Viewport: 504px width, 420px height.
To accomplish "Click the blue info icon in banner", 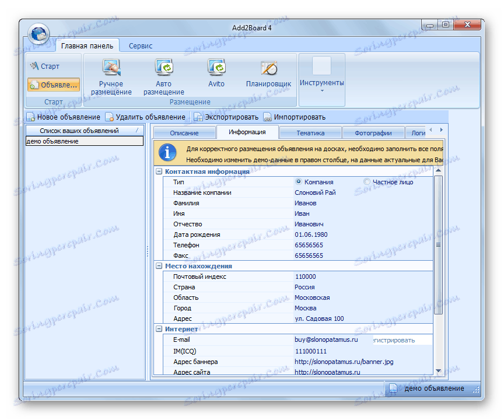I will pyautogui.click(x=167, y=152).
